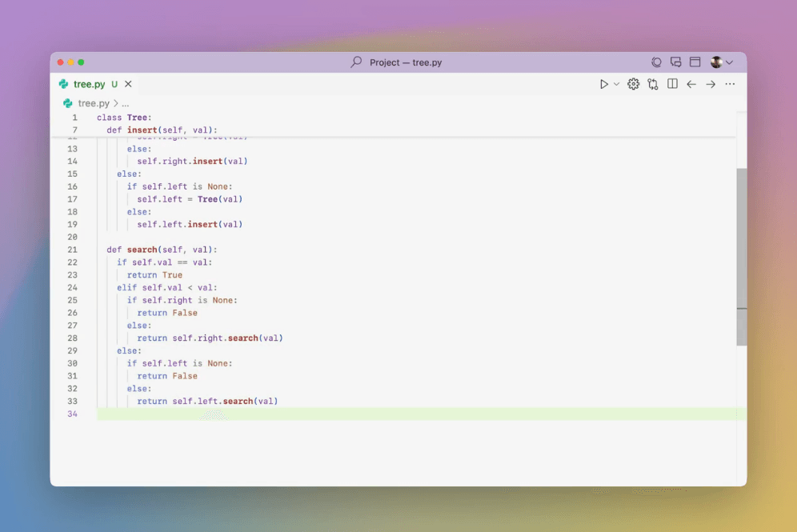The height and width of the screenshot is (532, 797).
Task: Open the chat bubbles icon in title bar
Action: [675, 62]
